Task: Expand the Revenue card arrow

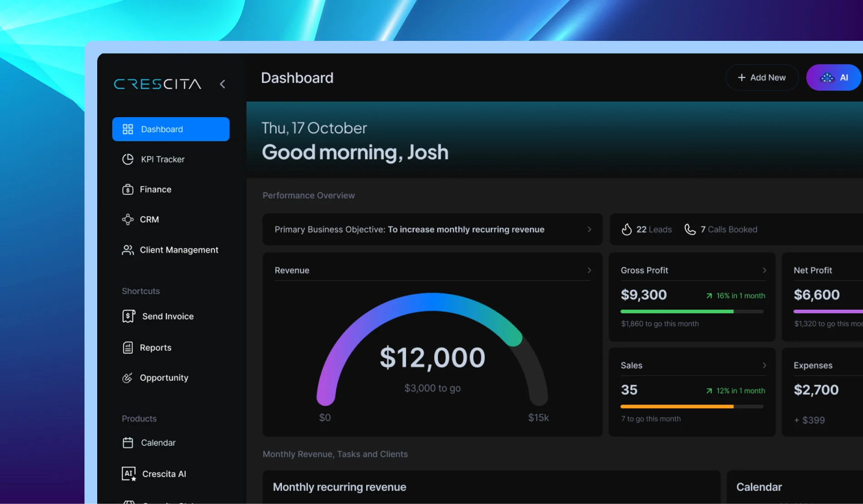Action: (x=589, y=271)
